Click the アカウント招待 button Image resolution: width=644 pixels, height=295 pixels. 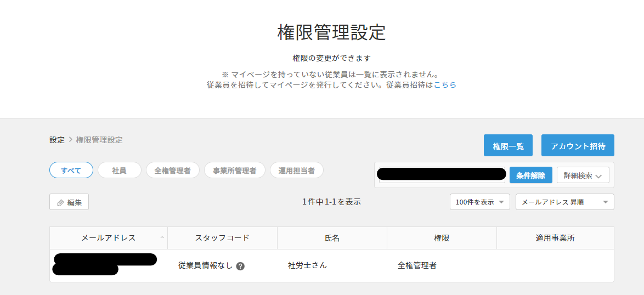tap(578, 145)
